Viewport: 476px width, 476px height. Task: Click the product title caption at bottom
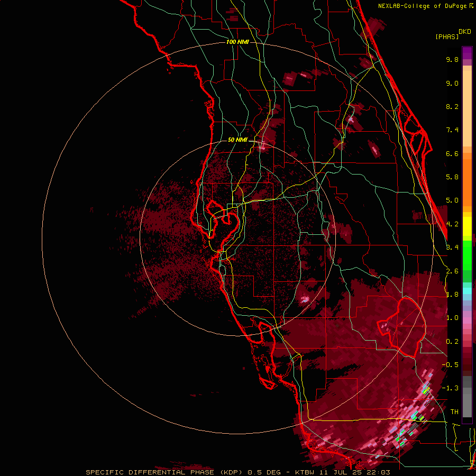(x=237, y=472)
